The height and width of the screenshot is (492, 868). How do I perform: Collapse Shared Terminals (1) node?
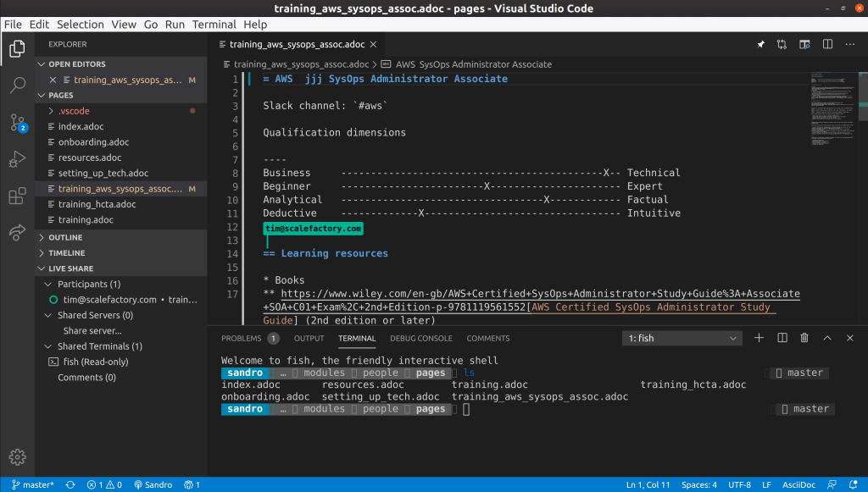pos(121,346)
